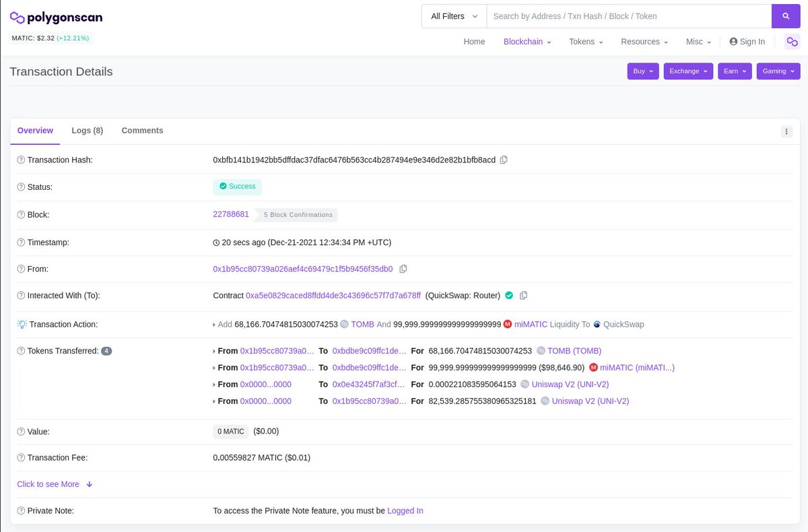Click the verified checkmark badge beside QuickSwap Router
Image resolution: width=808 pixels, height=532 pixels.
tap(509, 295)
